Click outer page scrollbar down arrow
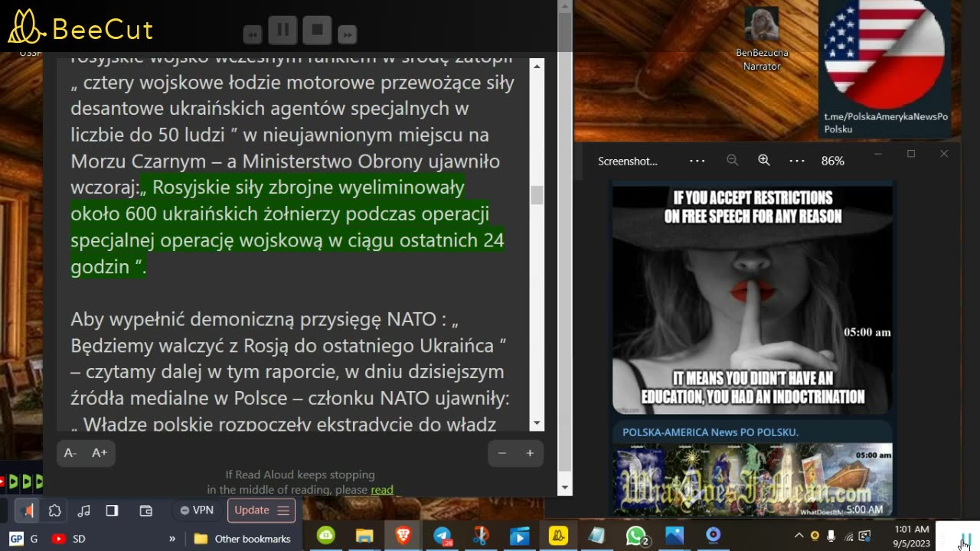Viewport: 980px width, 551px height. [565, 487]
